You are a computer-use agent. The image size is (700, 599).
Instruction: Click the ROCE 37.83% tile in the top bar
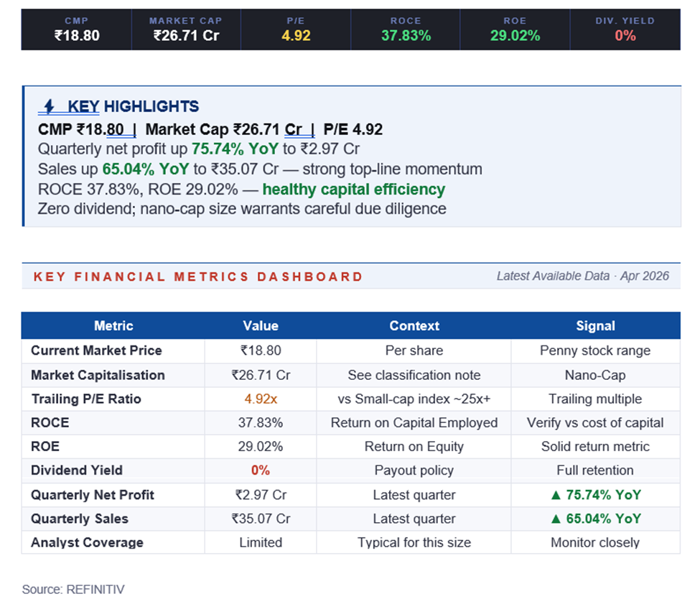click(406, 29)
